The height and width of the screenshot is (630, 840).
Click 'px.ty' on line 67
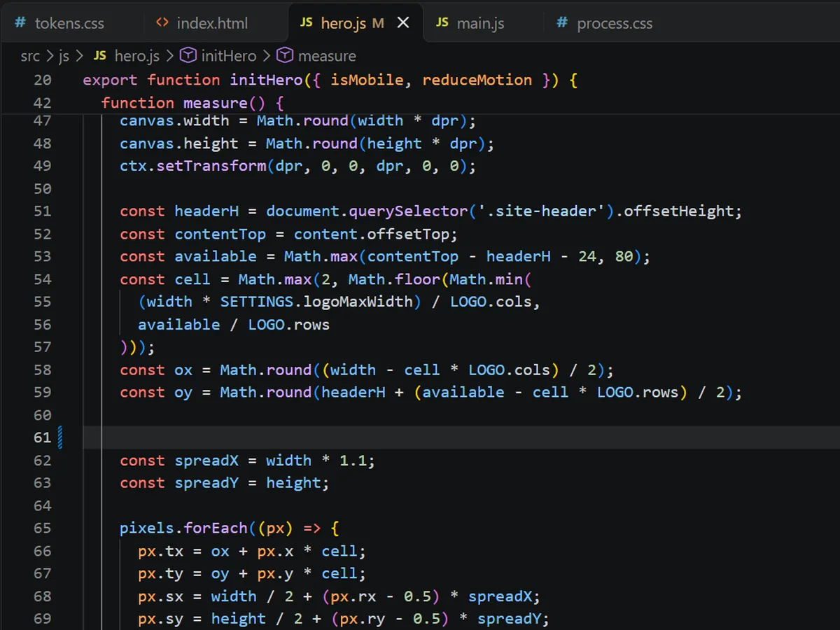pos(160,573)
